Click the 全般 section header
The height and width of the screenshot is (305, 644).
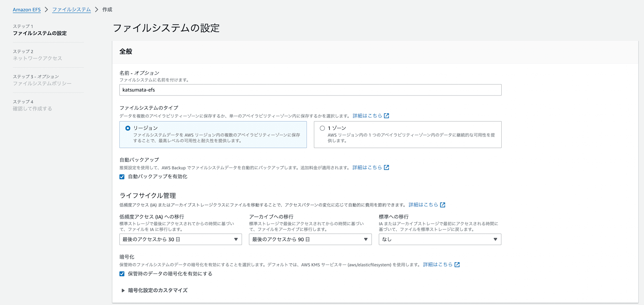coord(126,52)
